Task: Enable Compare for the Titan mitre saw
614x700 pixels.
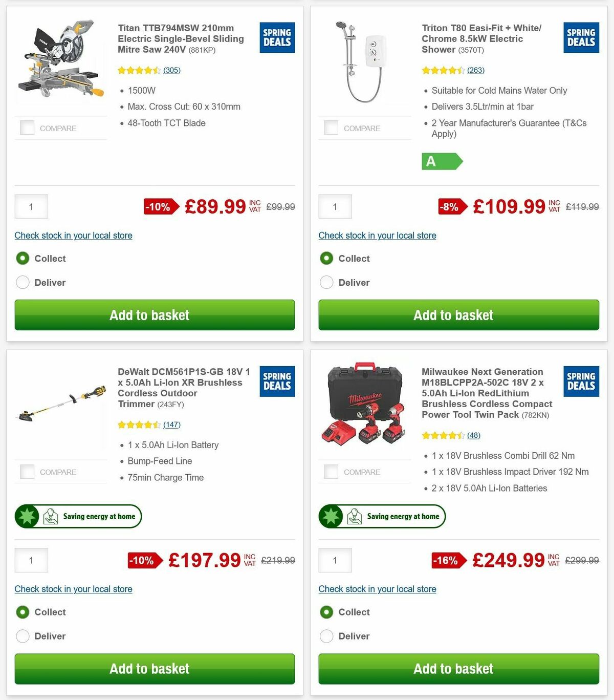Action: tap(27, 128)
